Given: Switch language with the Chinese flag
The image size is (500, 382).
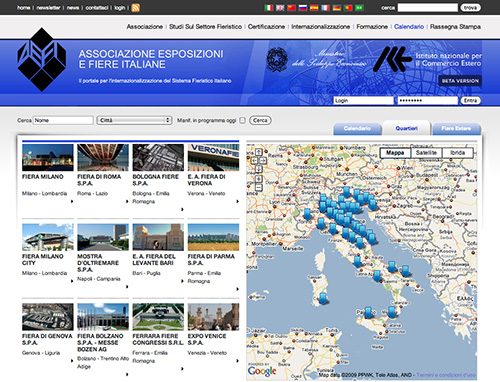Looking at the screenshot, I should click(x=291, y=7).
